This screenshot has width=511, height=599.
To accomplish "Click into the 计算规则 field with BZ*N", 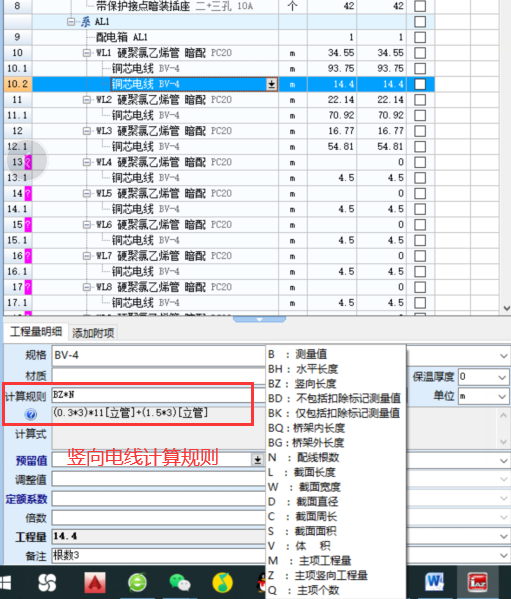I will [158, 395].
